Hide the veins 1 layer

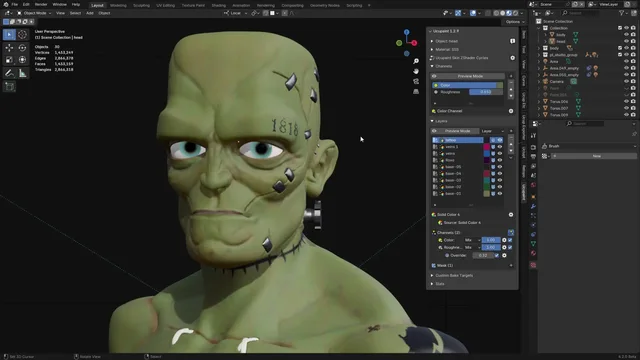[500, 147]
